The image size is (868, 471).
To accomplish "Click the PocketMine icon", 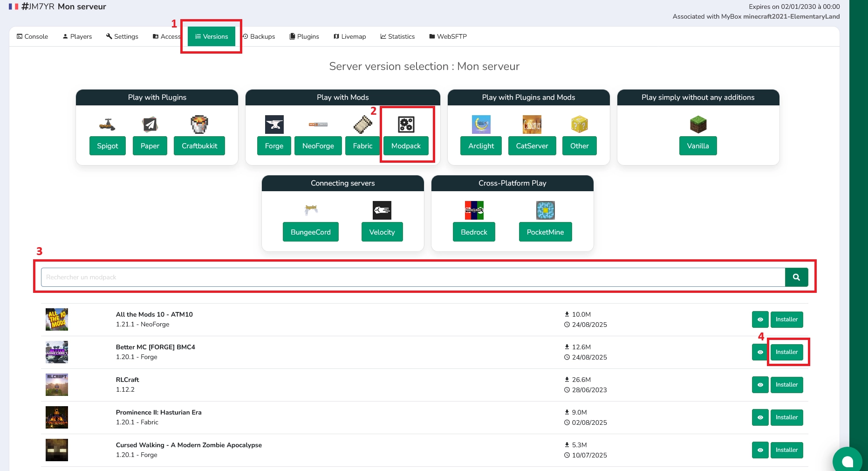I will [x=546, y=210].
